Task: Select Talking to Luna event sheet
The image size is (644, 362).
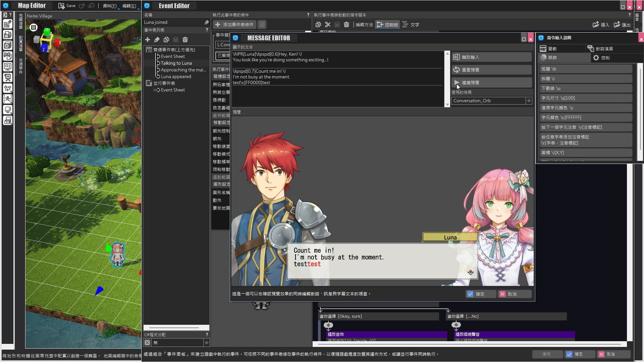Action: (x=176, y=63)
